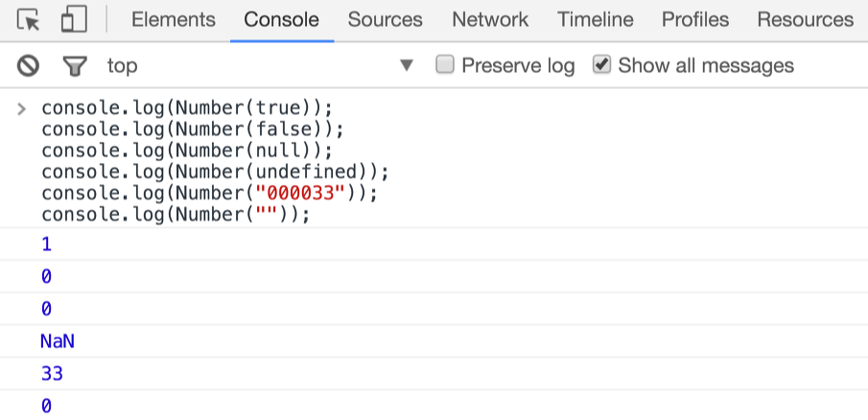Select the output value 33
This screenshot has width=868, height=420.
53,374
